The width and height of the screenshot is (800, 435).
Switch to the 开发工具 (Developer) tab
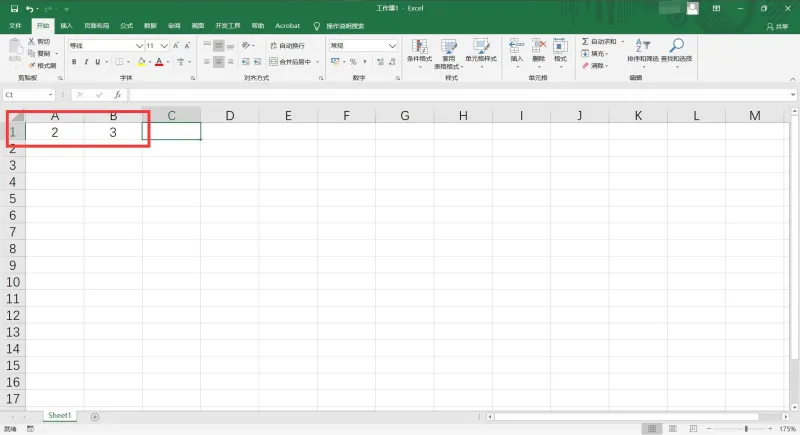(x=228, y=25)
